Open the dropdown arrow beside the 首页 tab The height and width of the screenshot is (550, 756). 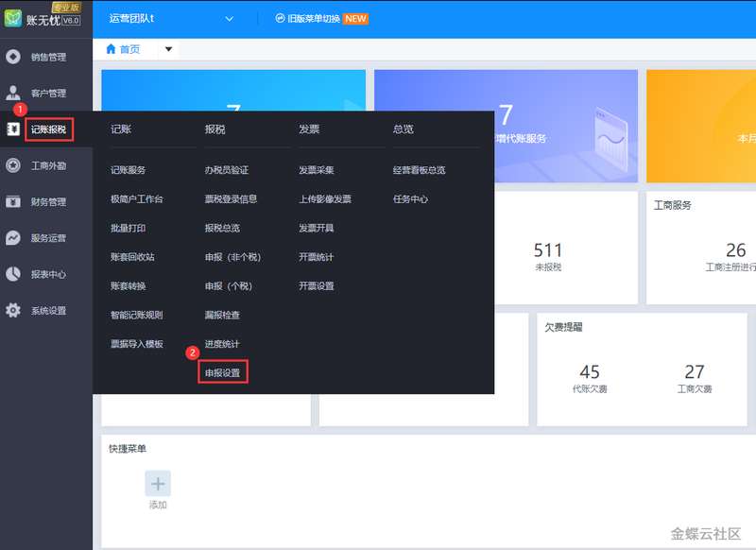tap(168, 49)
